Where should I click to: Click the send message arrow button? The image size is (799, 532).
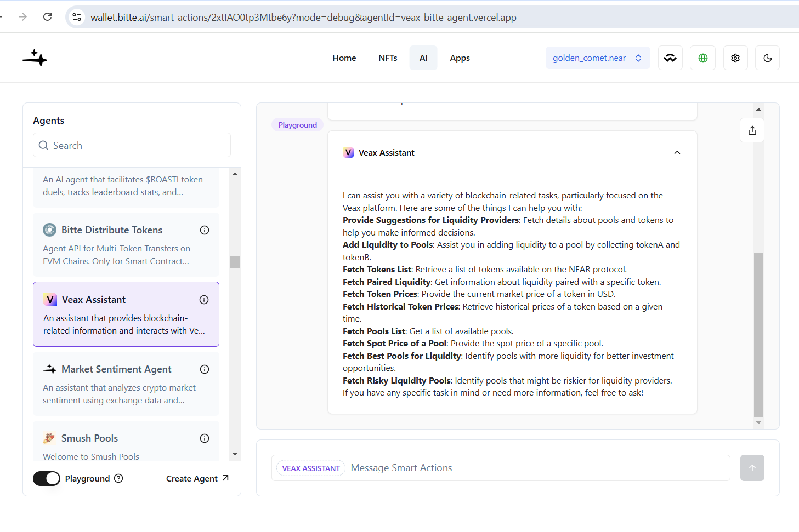click(x=752, y=468)
